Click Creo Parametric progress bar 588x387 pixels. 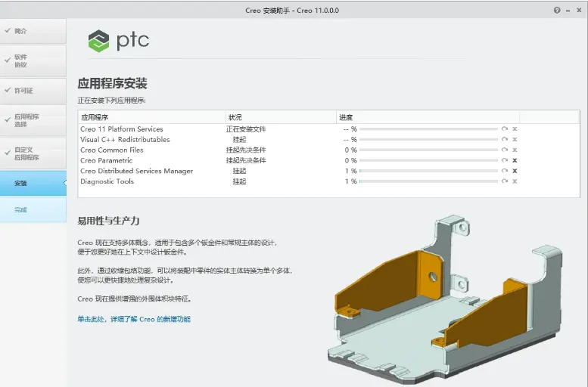click(x=428, y=160)
